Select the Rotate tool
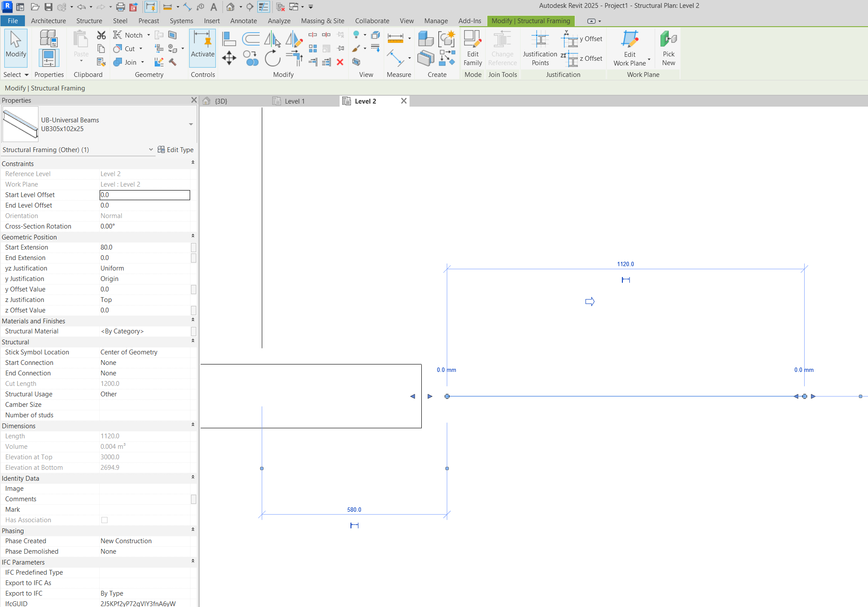The width and height of the screenshot is (868, 607). pos(273,59)
